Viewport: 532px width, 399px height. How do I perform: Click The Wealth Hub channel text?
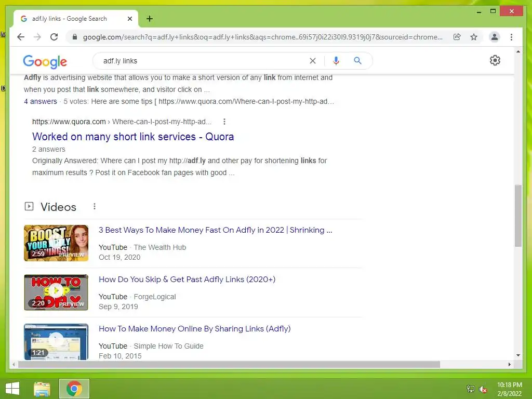pyautogui.click(x=160, y=247)
